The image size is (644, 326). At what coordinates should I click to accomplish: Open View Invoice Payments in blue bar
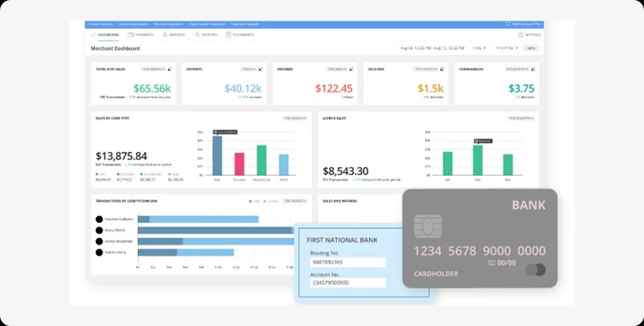click(207, 24)
